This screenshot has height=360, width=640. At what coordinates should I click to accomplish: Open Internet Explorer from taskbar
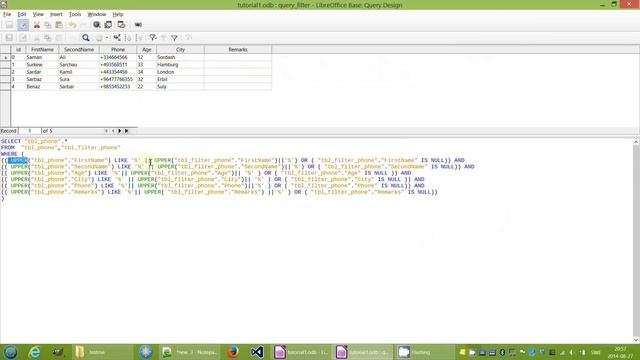click(35, 352)
